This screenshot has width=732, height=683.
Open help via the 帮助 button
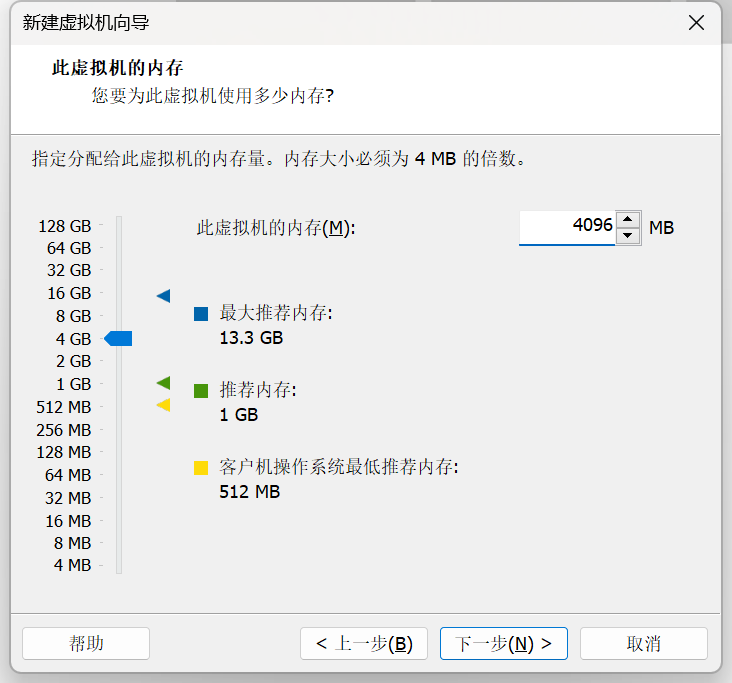point(86,643)
